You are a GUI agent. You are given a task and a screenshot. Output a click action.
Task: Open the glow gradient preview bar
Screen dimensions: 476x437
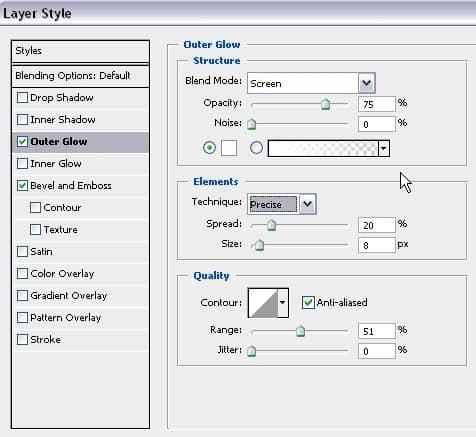(x=323, y=148)
